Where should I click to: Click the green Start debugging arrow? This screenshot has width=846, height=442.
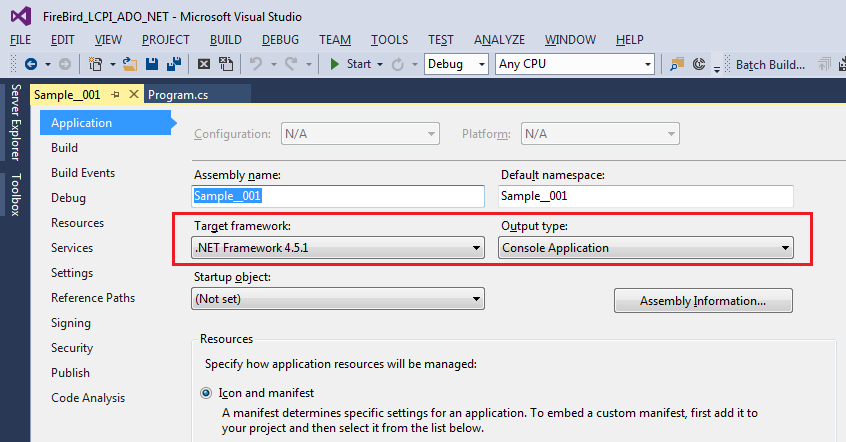pyautogui.click(x=335, y=64)
